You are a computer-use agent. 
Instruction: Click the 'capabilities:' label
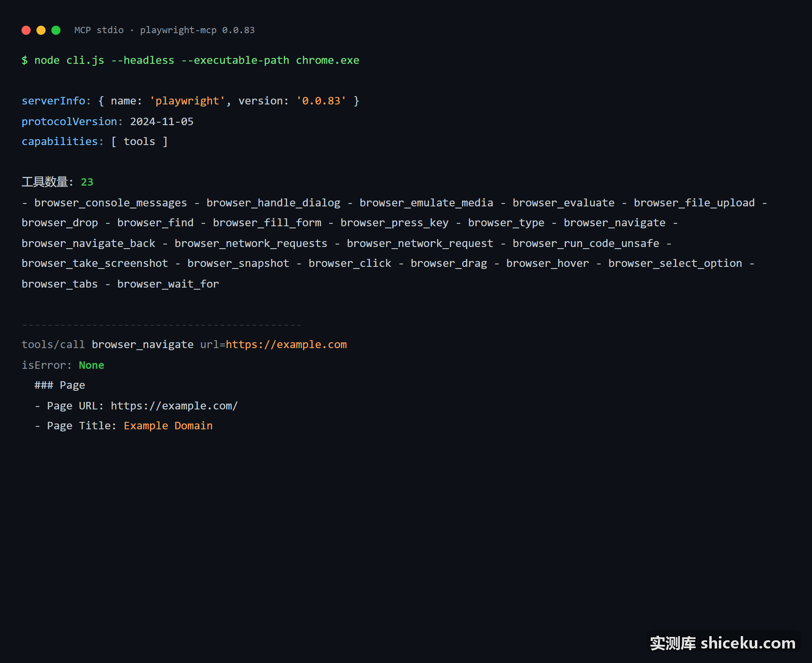63,142
